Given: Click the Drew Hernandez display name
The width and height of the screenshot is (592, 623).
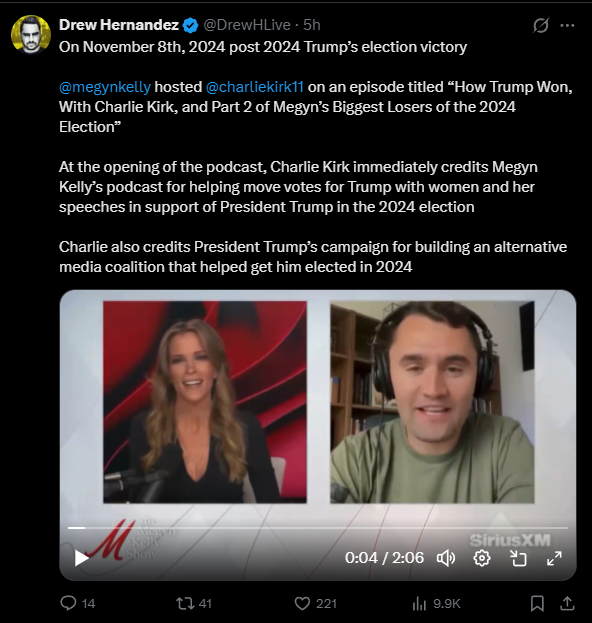Looking at the screenshot, I should 119,25.
